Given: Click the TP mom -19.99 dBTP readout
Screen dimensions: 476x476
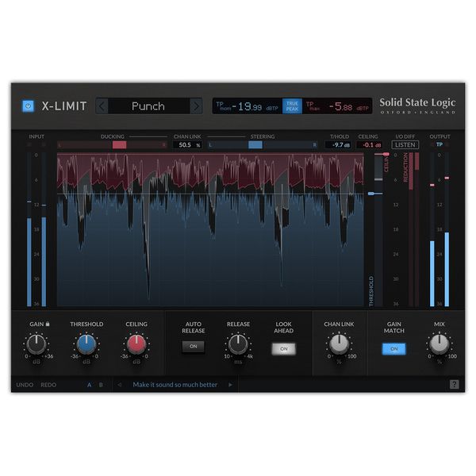Looking at the screenshot, I should pyautogui.click(x=248, y=106).
